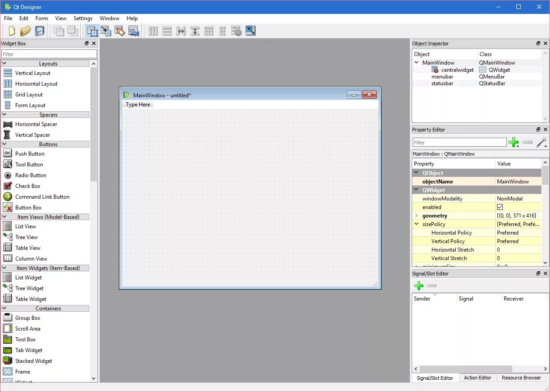Click wrench configure icon in Property Editor
This screenshot has height=392, width=550.
pyautogui.click(x=541, y=142)
